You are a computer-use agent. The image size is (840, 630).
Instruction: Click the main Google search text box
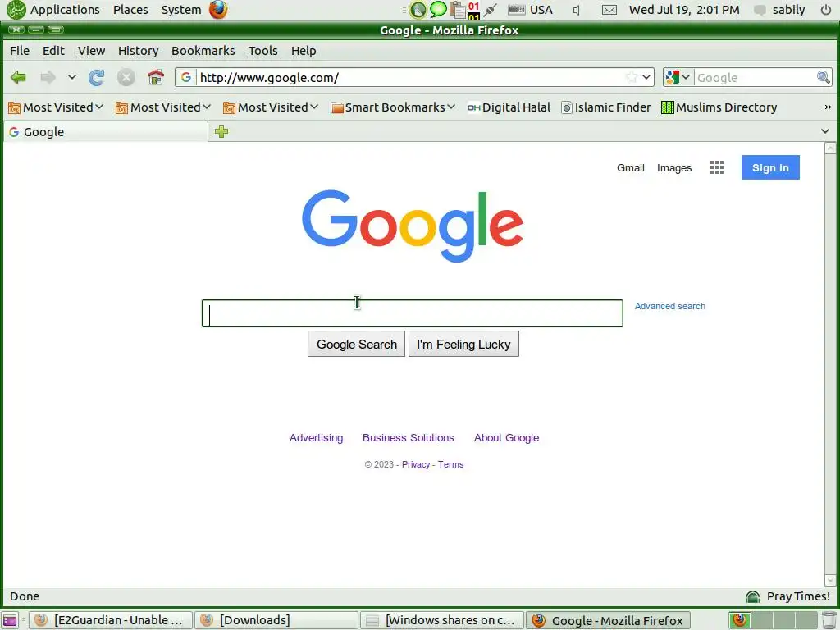413,313
